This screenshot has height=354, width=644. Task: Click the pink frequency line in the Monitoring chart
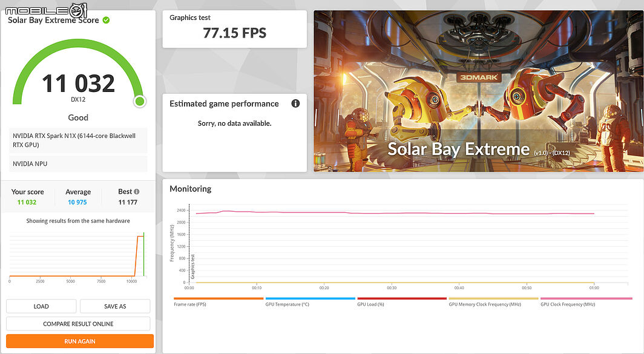[x=394, y=213]
